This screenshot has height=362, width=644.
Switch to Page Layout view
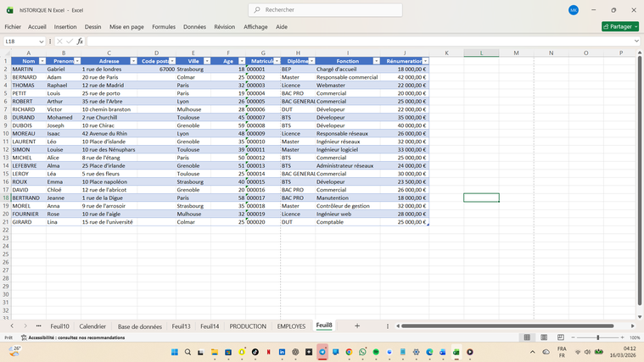point(544,337)
